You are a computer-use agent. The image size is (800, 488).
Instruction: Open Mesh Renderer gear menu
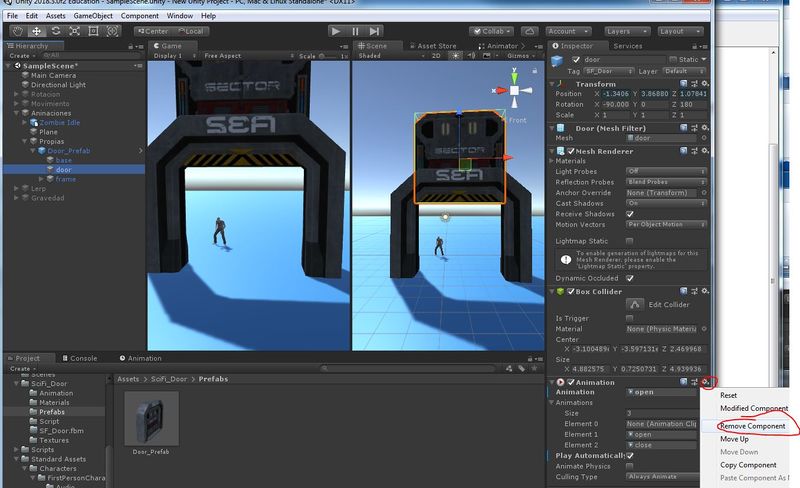point(705,151)
